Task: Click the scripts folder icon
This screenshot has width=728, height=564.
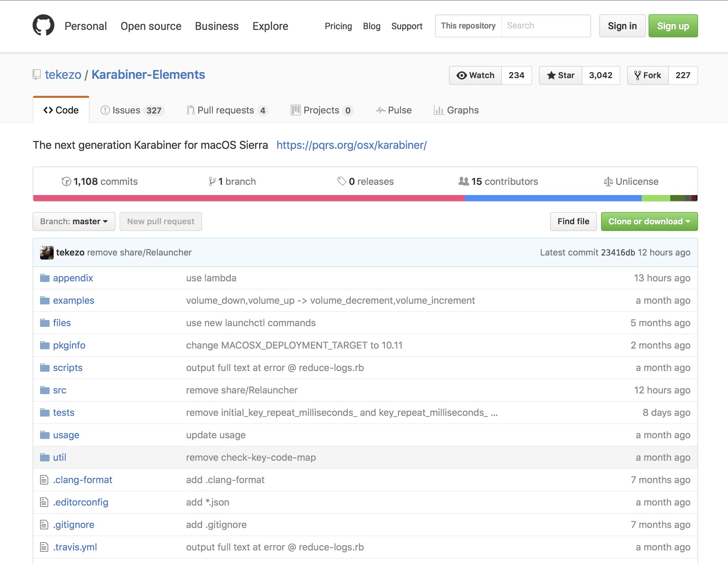Action: point(45,368)
